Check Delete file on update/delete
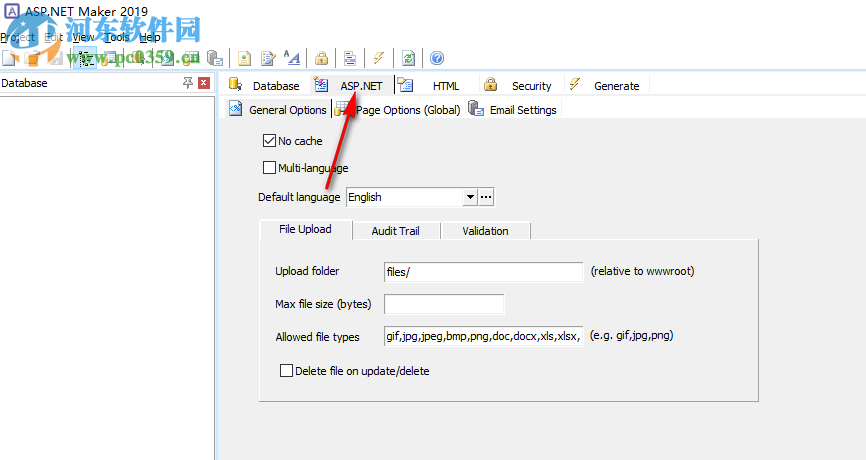The height and width of the screenshot is (460, 866). tap(286, 371)
